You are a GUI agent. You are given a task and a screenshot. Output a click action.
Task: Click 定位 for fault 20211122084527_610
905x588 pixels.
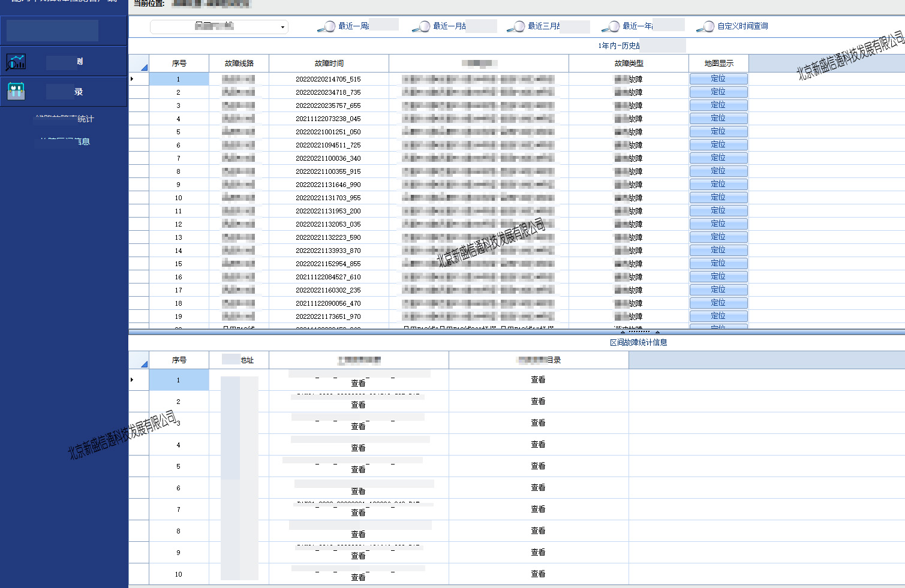pos(718,276)
